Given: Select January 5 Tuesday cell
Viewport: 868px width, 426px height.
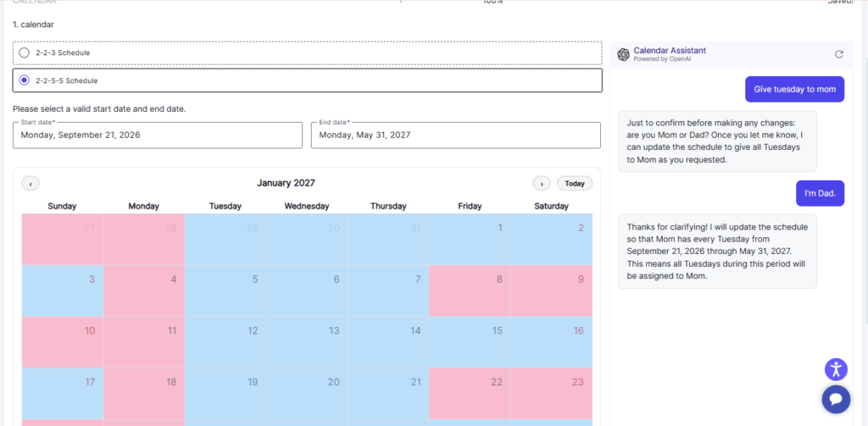Looking at the screenshot, I should [x=225, y=290].
